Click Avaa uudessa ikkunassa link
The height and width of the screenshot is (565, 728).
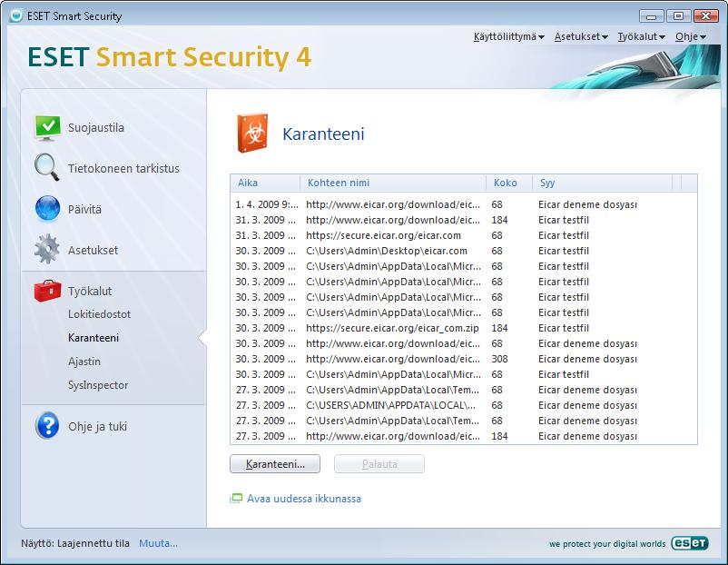(304, 499)
